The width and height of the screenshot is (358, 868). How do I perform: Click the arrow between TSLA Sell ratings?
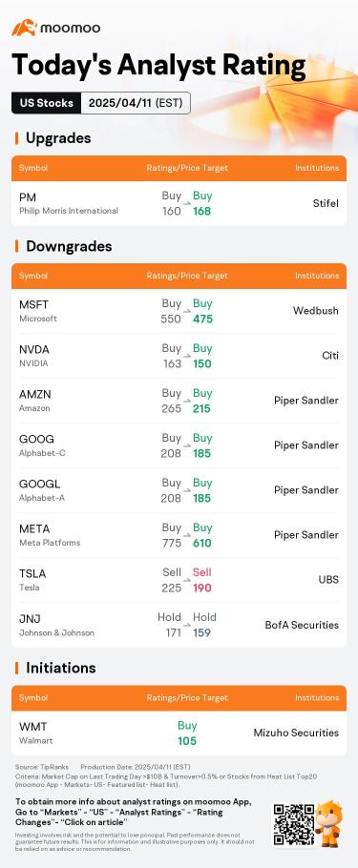(187, 580)
